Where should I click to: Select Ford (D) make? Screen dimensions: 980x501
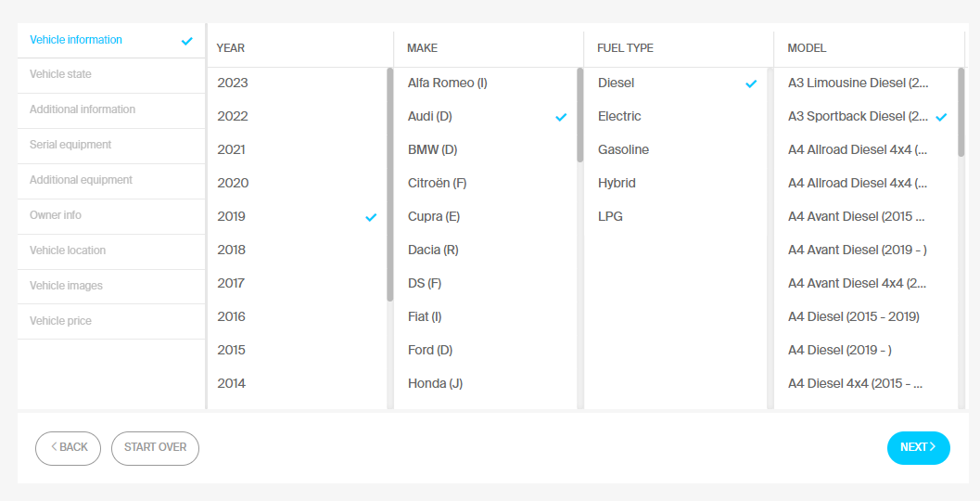(x=486, y=351)
